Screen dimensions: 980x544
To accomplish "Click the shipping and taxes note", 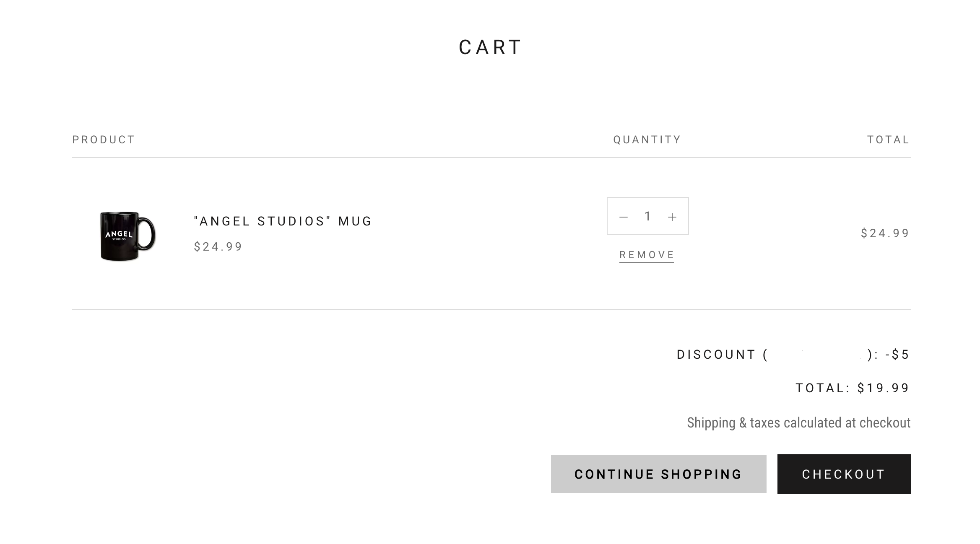I will [x=798, y=422].
